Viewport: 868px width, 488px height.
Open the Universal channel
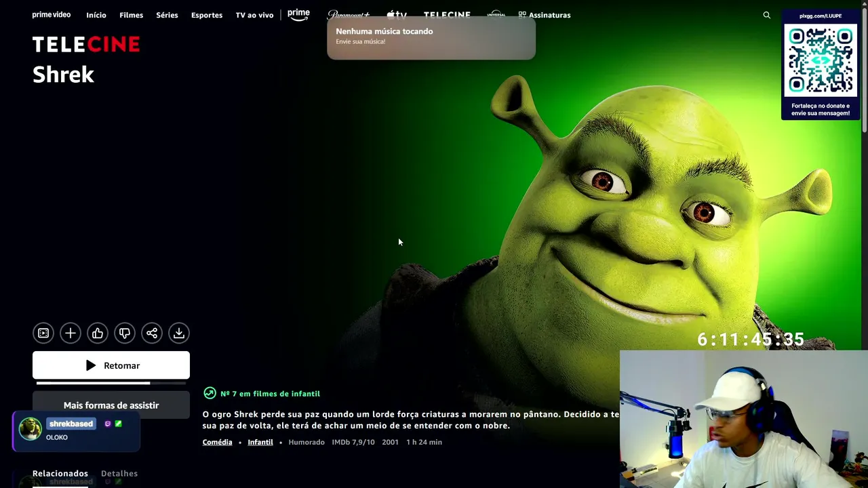(x=496, y=14)
